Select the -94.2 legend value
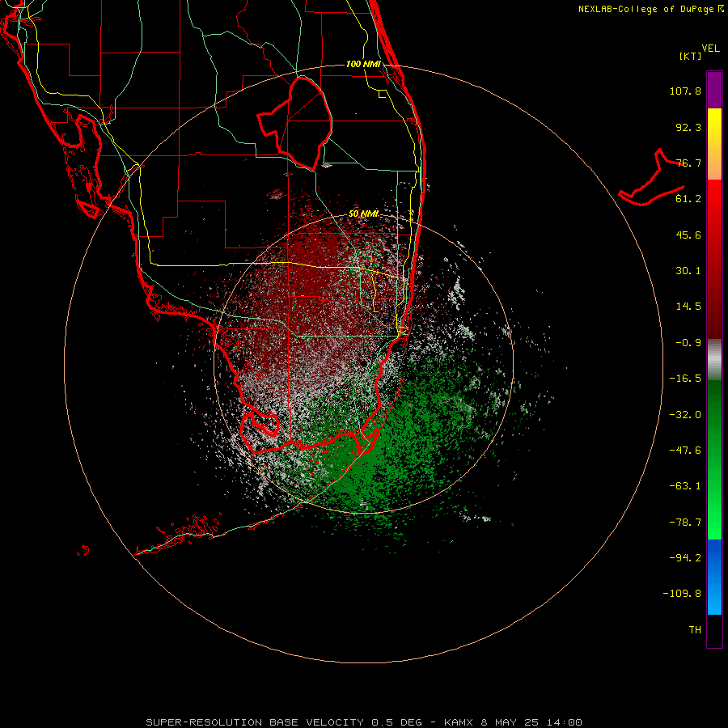728x728 pixels. pos(685,558)
